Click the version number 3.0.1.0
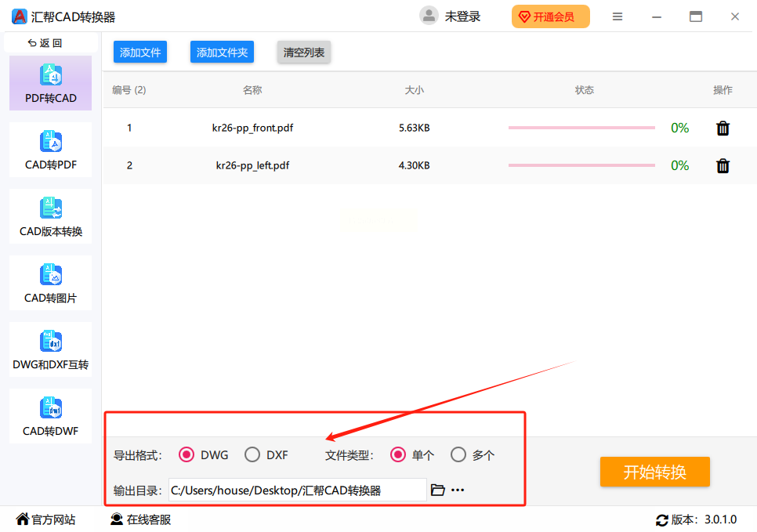757x532 pixels. coord(720,519)
